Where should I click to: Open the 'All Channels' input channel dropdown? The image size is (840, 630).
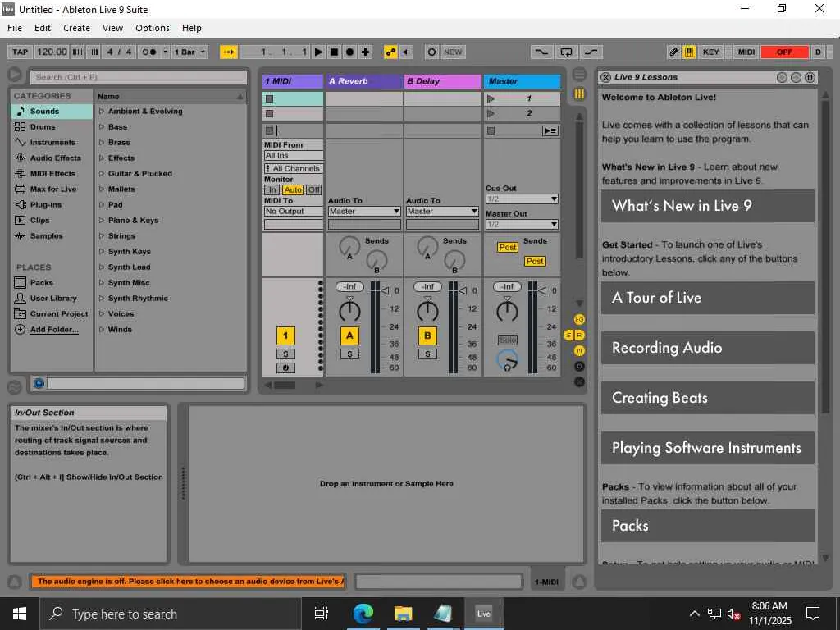tap(293, 168)
